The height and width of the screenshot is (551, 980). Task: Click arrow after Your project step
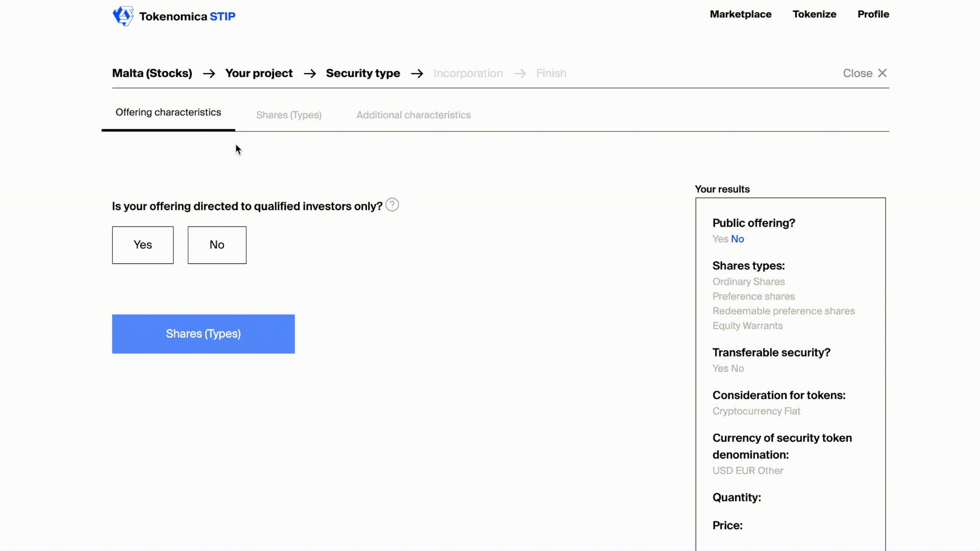click(310, 73)
